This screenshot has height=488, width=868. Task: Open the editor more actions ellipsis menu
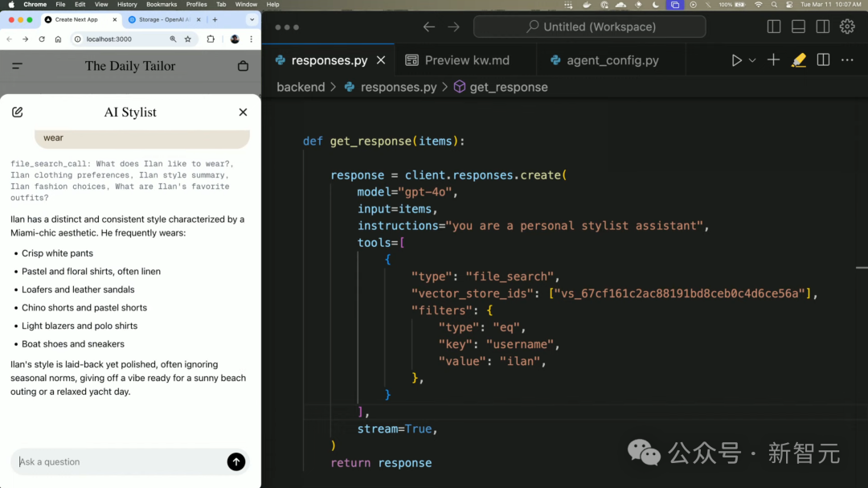coord(846,59)
